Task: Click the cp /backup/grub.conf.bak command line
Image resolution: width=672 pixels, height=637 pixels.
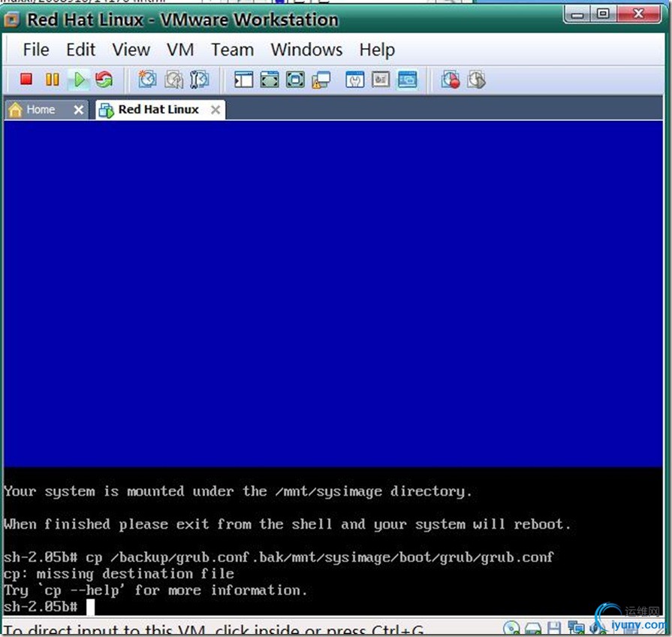Action: [x=279, y=557]
